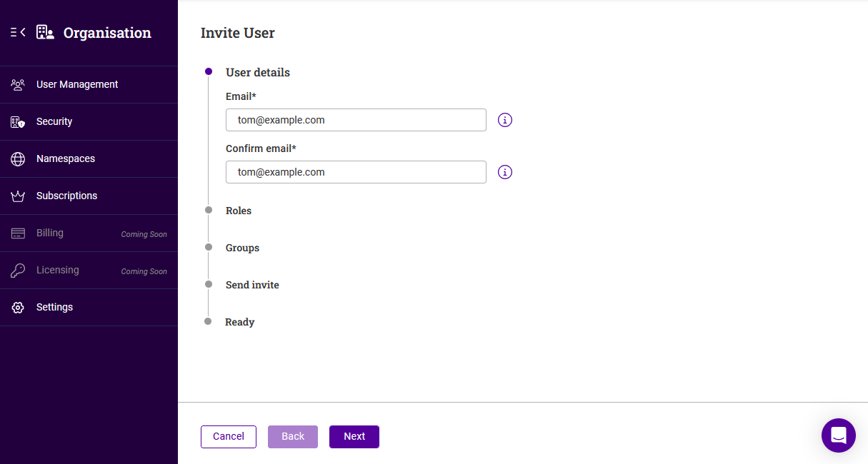Click the Confirm email* field label
Image resolution: width=868 pixels, height=464 pixels.
pos(261,148)
